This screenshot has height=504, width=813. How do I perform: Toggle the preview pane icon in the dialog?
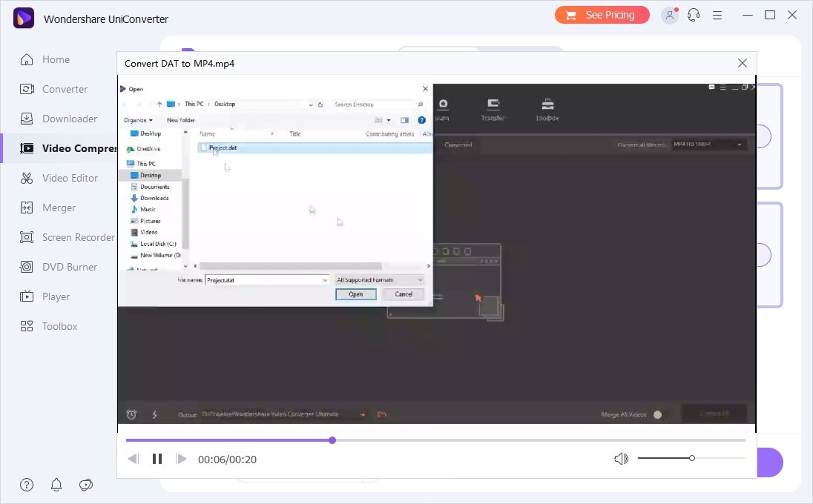[404, 120]
